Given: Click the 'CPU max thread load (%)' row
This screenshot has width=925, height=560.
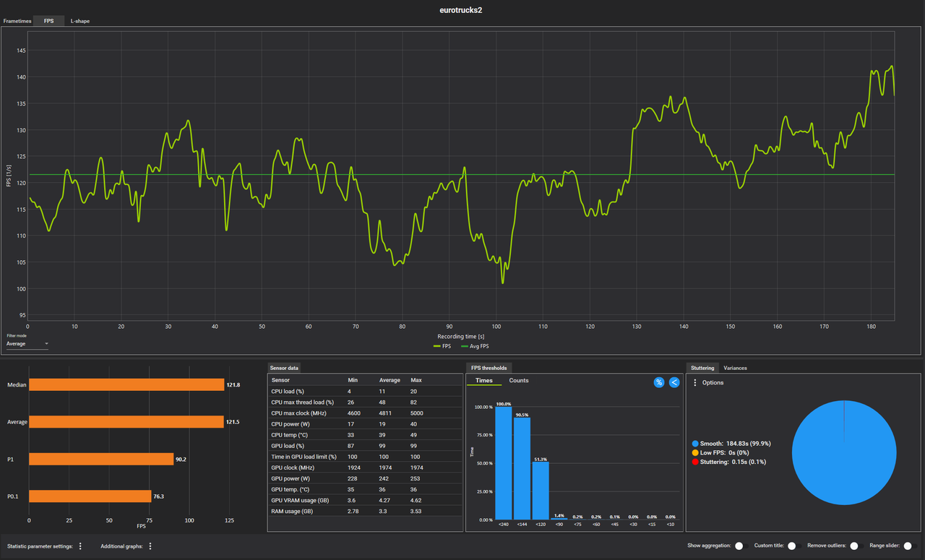Looking at the screenshot, I should [365, 402].
